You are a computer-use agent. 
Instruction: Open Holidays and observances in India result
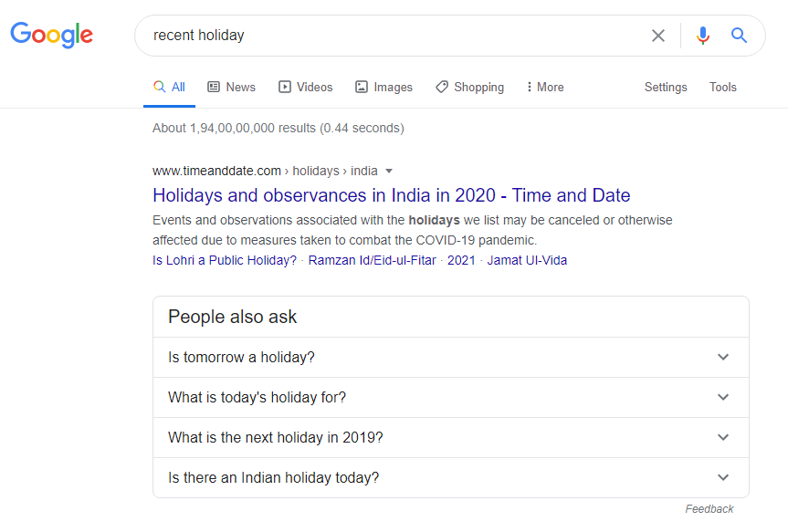[392, 195]
